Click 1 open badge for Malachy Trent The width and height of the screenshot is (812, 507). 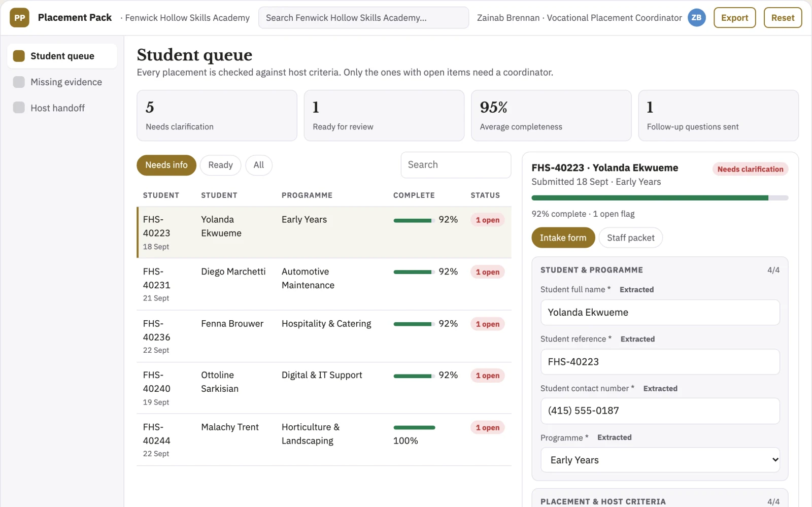487,428
